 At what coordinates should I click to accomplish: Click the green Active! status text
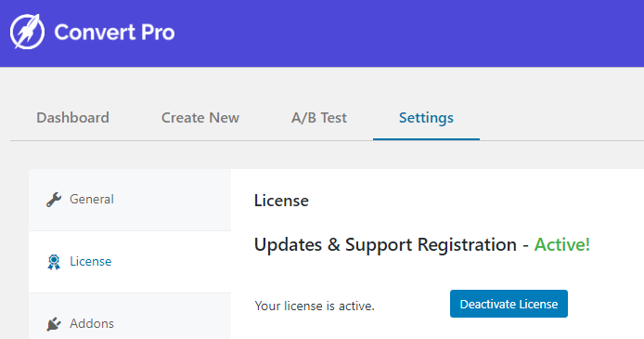click(x=561, y=244)
